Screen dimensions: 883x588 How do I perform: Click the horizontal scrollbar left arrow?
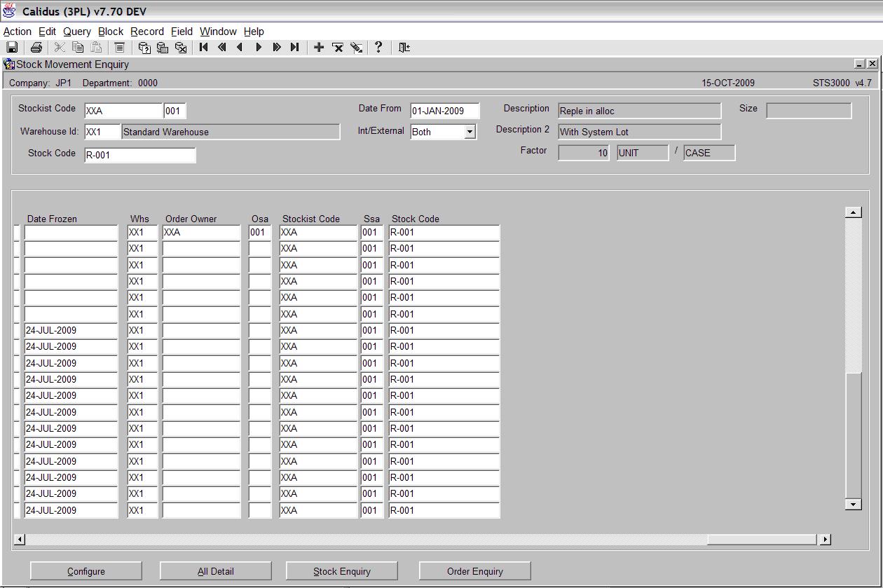(20, 539)
